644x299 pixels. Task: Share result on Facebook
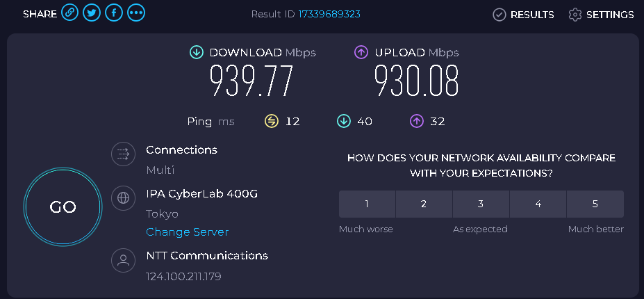tap(114, 13)
